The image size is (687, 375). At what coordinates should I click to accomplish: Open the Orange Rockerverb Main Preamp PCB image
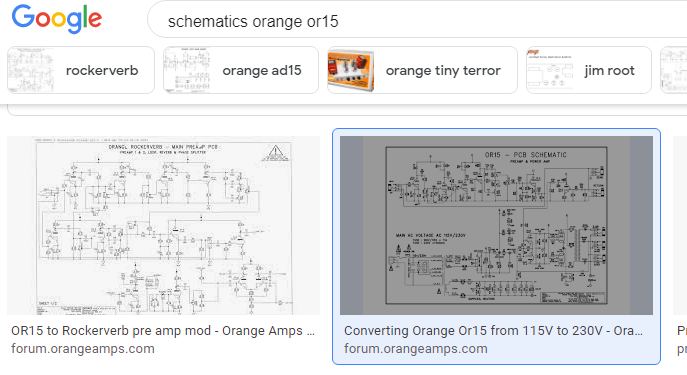pyautogui.click(x=163, y=225)
